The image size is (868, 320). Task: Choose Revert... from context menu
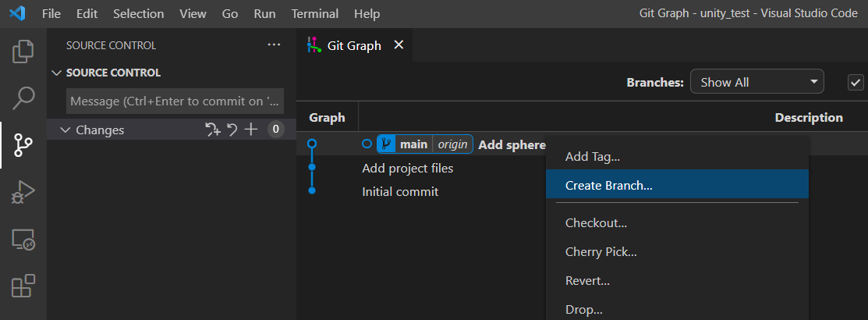[x=677, y=280]
